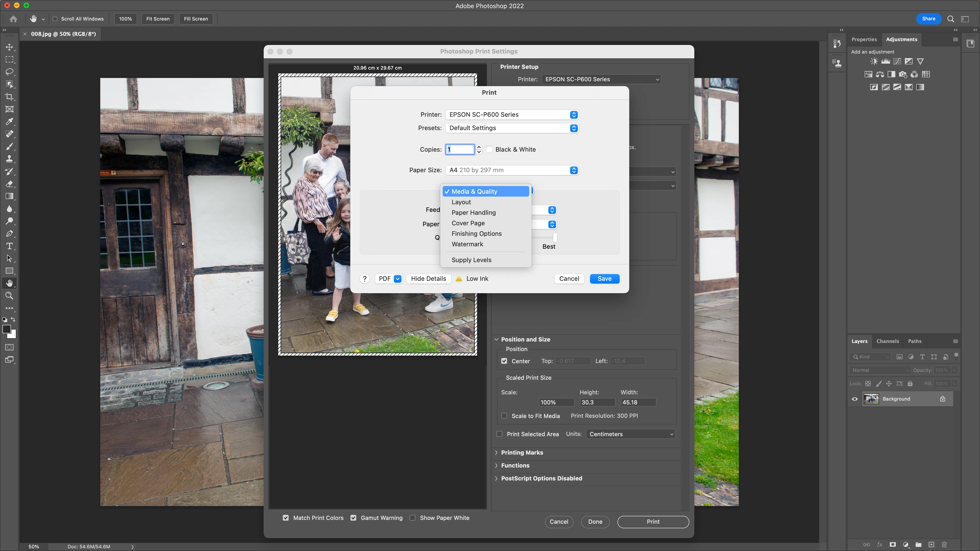Hide the Background layer visibility

pyautogui.click(x=854, y=399)
